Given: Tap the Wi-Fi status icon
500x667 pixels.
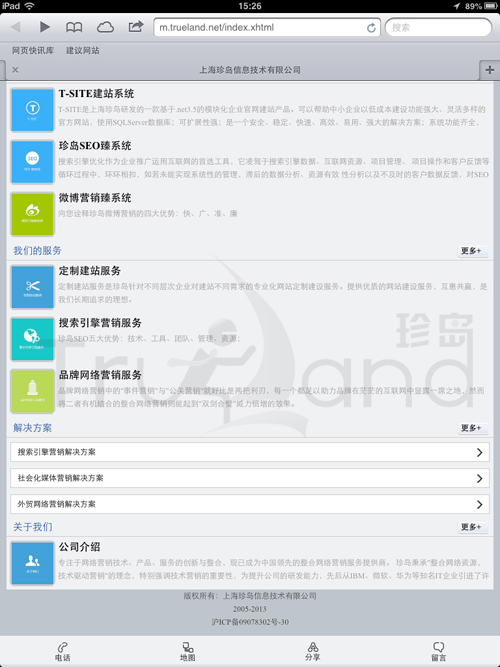Looking at the screenshot, I should (x=29, y=6).
